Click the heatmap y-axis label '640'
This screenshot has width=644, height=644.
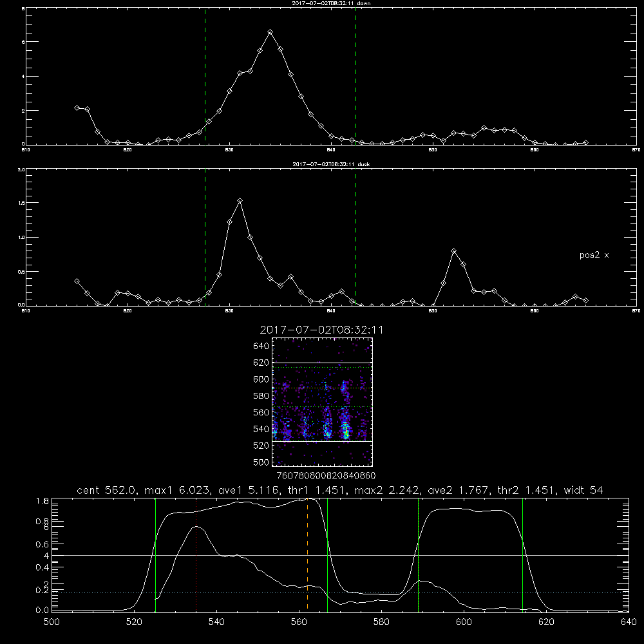pyautogui.click(x=261, y=346)
